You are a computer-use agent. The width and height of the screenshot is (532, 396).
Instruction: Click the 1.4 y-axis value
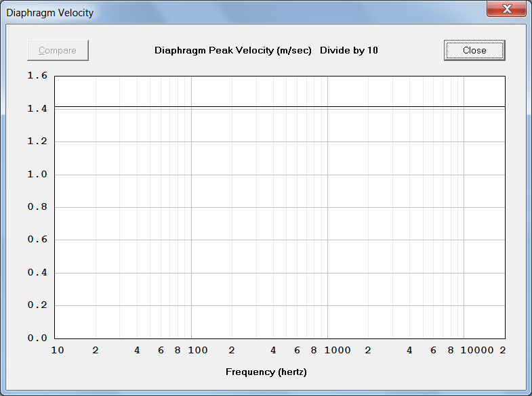click(x=37, y=108)
